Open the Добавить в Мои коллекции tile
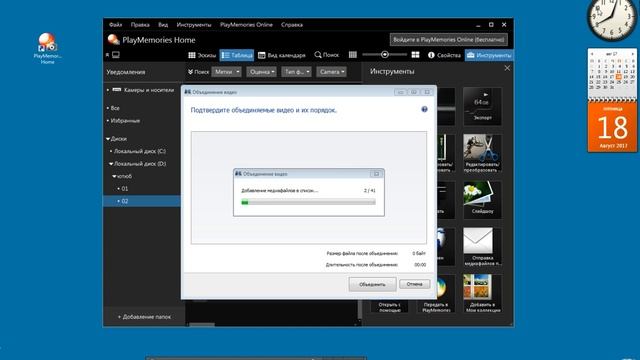This screenshot has width=640, height=360. pos(482,293)
